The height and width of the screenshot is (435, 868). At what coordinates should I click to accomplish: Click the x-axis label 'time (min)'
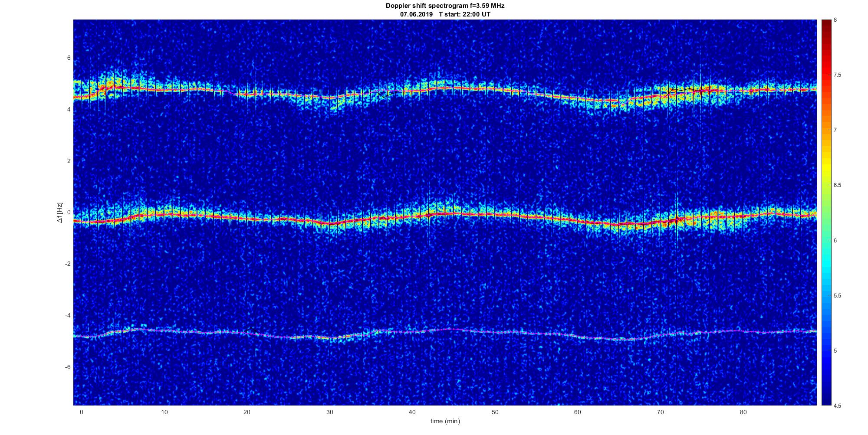tap(445, 421)
